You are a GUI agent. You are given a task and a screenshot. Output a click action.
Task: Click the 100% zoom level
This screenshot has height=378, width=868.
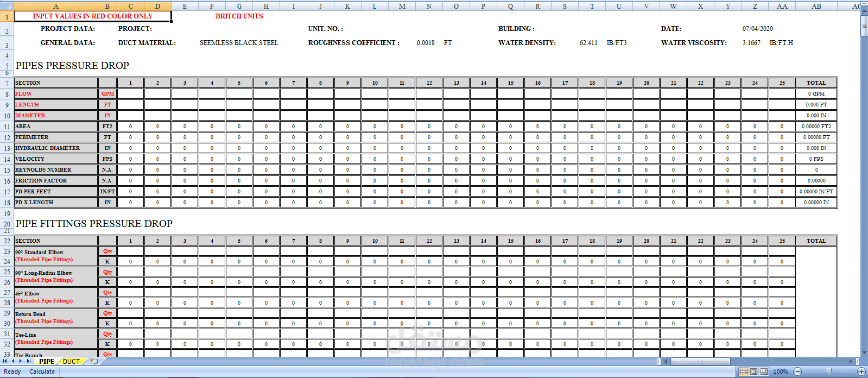[x=781, y=371]
